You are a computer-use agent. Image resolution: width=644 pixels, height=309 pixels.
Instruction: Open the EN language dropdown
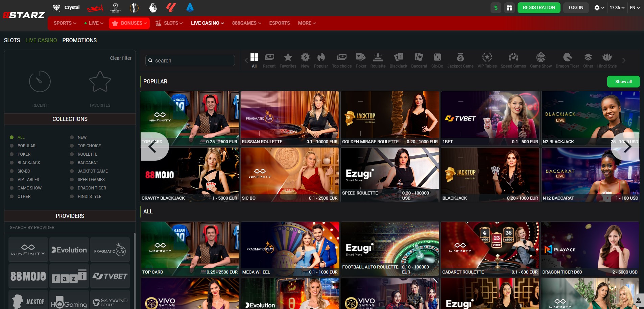(635, 7)
